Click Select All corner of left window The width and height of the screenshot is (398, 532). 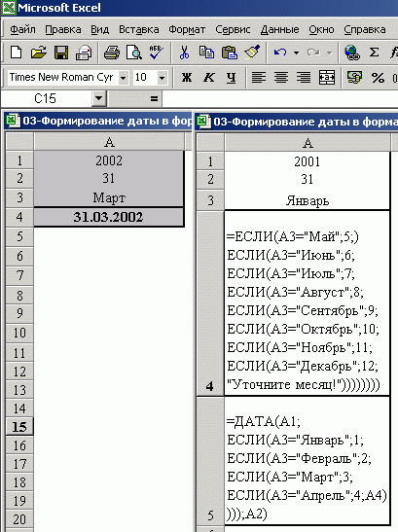point(19,142)
